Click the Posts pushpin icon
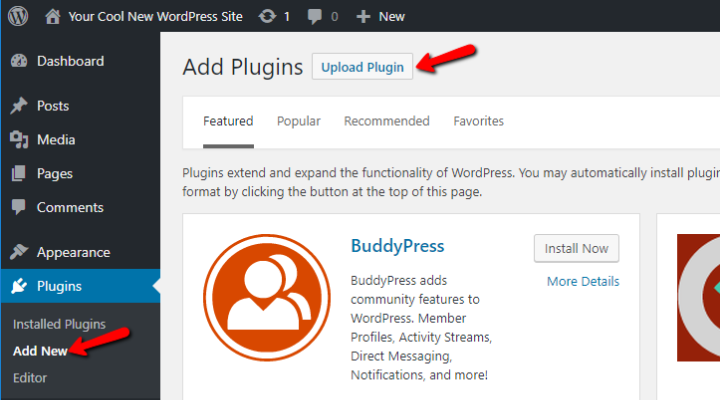The height and width of the screenshot is (400, 720). click(19, 106)
